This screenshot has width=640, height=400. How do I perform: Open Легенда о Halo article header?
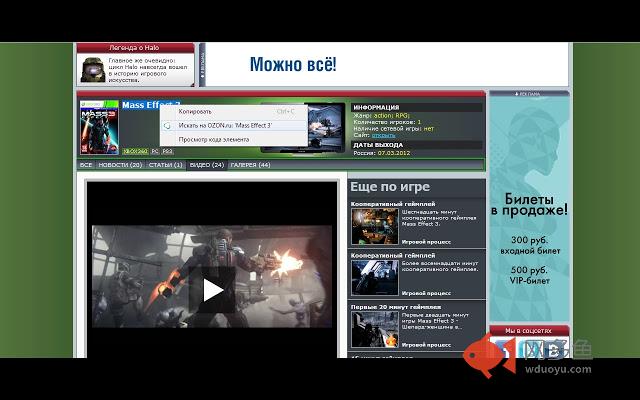(x=135, y=48)
